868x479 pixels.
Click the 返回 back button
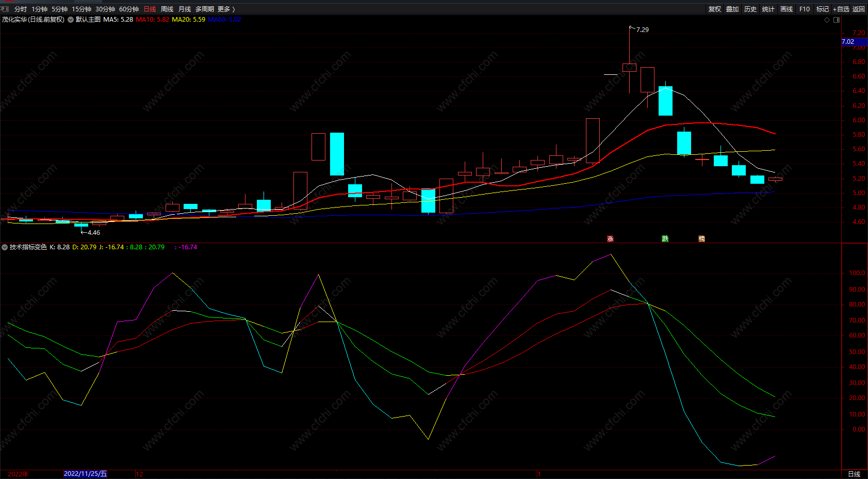[x=859, y=9]
